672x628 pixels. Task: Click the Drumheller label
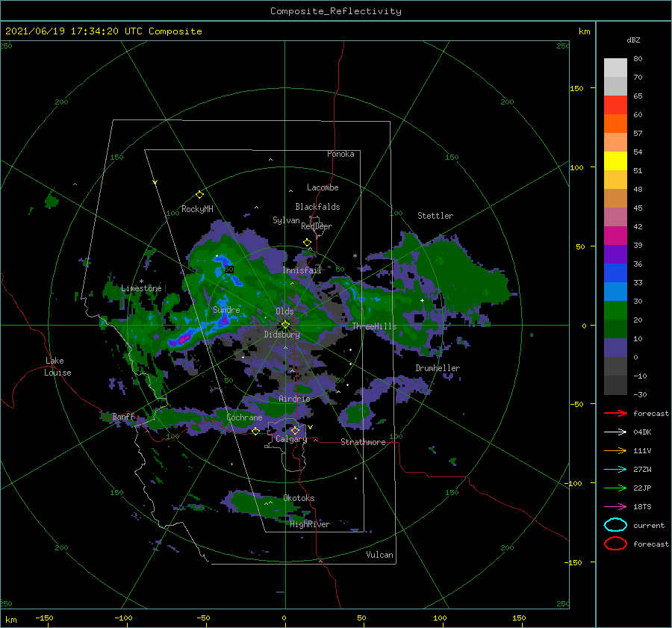pos(438,368)
